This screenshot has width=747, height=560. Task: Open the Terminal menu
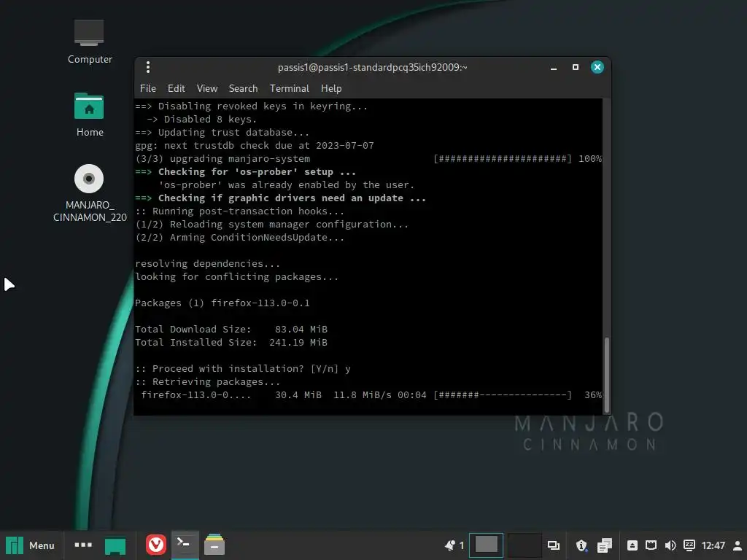(289, 88)
